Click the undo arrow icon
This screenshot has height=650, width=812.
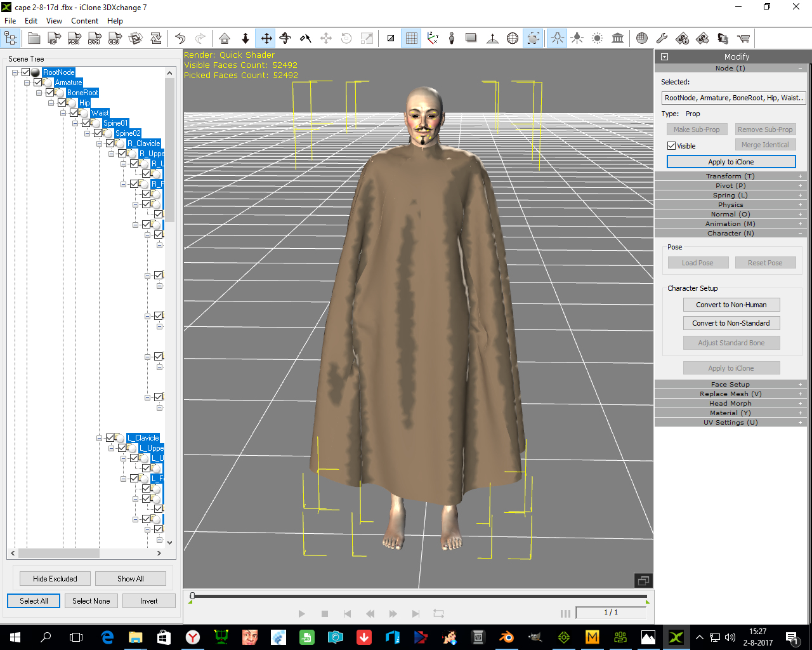click(180, 39)
